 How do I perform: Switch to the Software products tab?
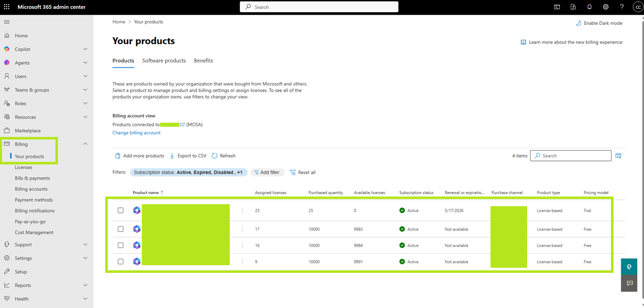click(164, 61)
